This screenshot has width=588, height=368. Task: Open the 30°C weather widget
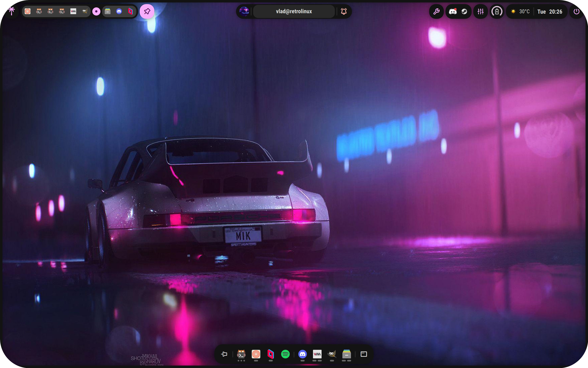520,11
